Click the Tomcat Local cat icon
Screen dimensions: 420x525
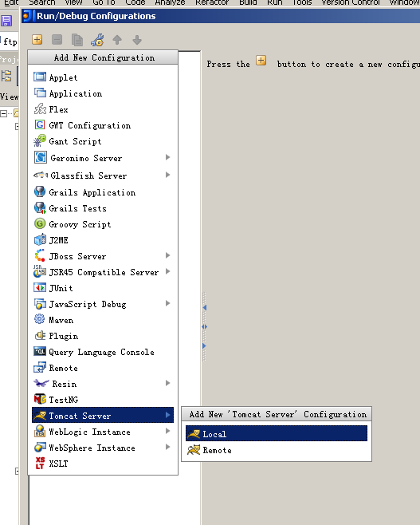[194, 434]
